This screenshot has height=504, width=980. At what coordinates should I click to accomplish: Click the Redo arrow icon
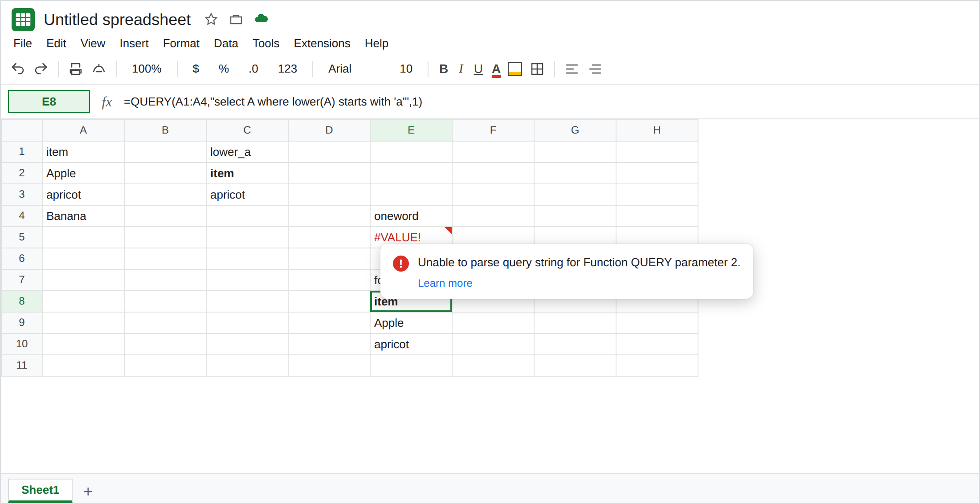tap(41, 69)
